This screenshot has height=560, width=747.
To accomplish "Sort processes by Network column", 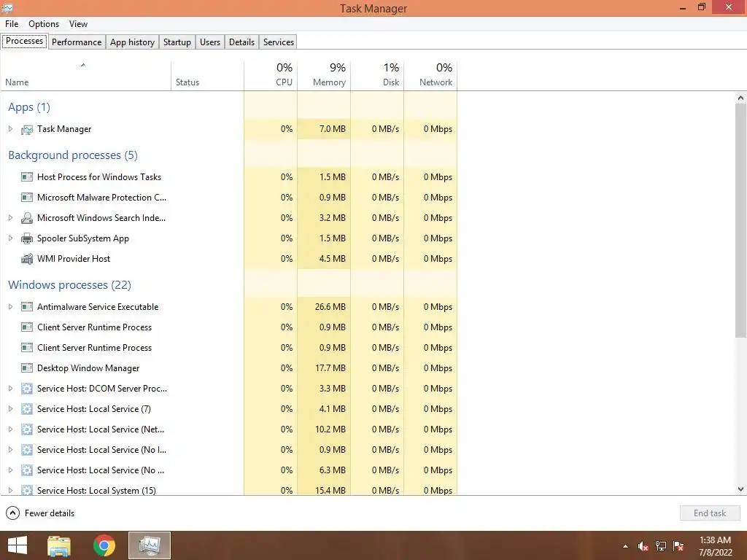I will [x=430, y=76].
